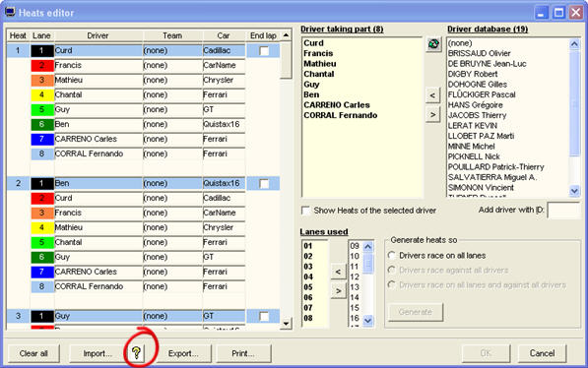This screenshot has height=368, width=588.
Task: Tick End lap checkbox for heat 3
Action: 264,316
